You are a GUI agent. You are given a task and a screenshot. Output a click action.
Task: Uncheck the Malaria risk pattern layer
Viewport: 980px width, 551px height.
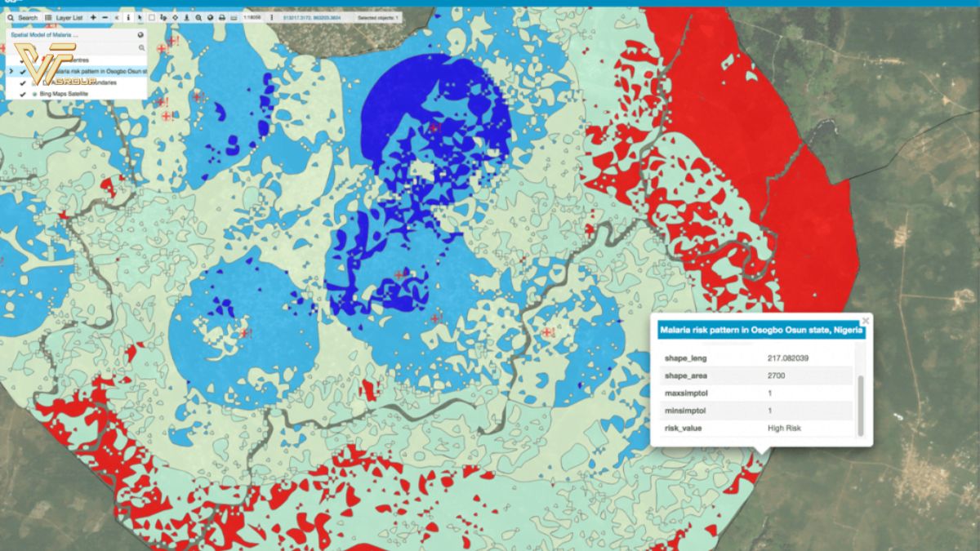[23, 71]
